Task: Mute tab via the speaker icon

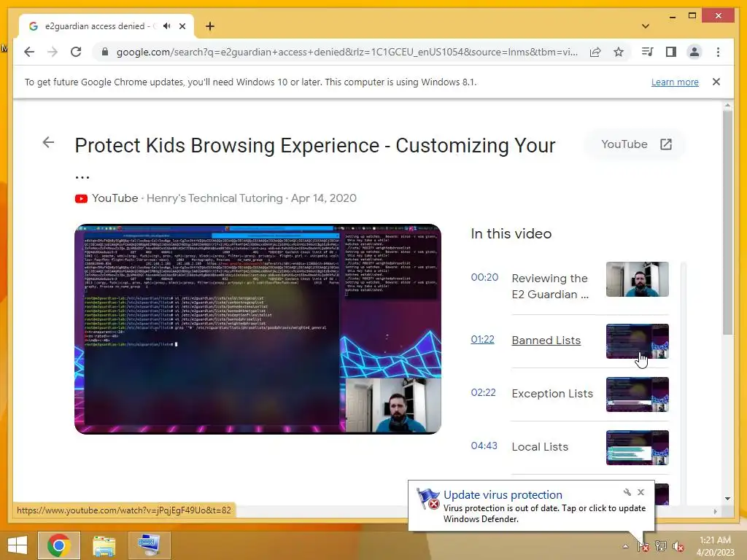Action: [x=166, y=26]
